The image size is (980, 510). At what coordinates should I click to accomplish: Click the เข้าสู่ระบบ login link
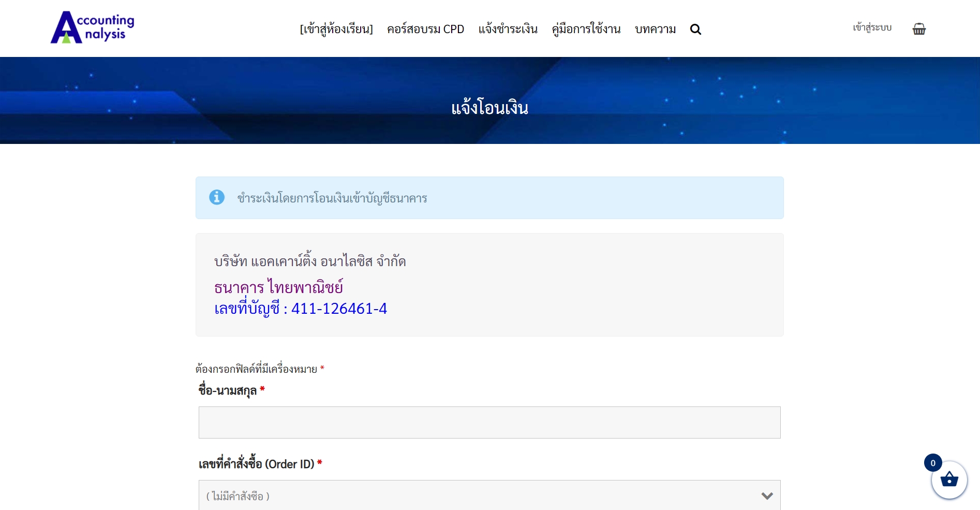pos(872,28)
